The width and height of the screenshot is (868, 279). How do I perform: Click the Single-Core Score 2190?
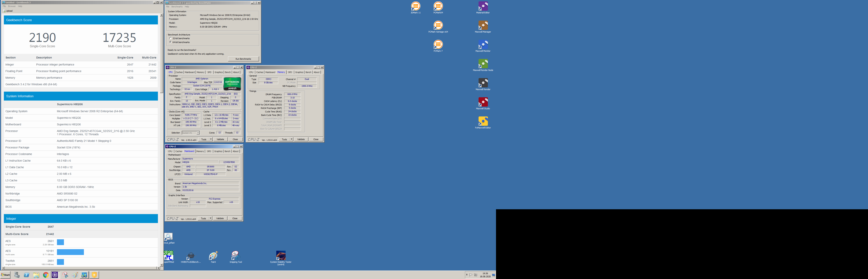42,37
